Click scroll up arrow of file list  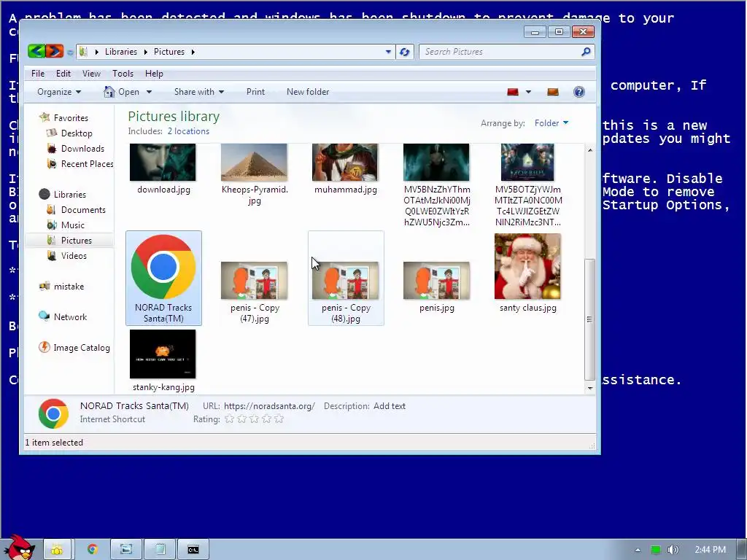click(x=589, y=150)
